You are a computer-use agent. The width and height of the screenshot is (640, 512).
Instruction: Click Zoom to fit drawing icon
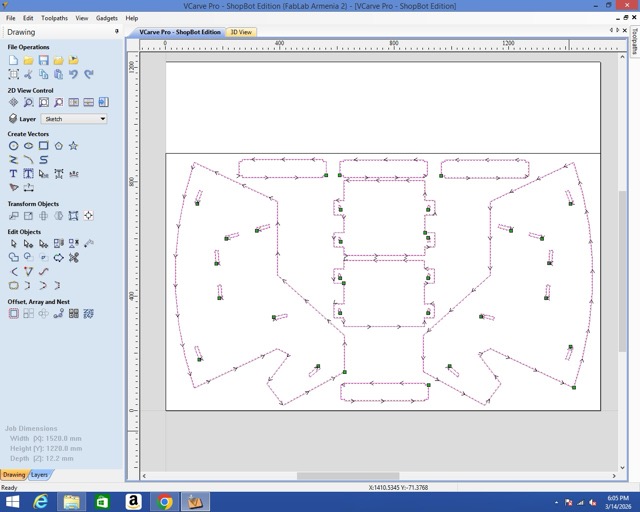(x=43, y=102)
